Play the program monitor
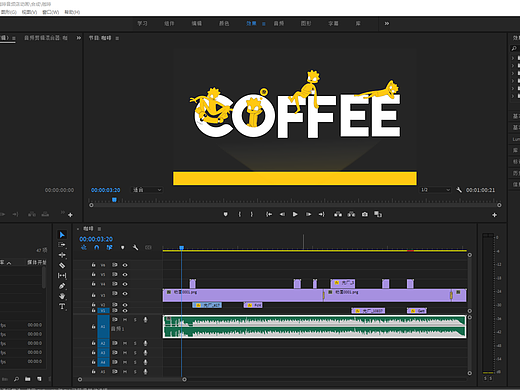 (295, 214)
